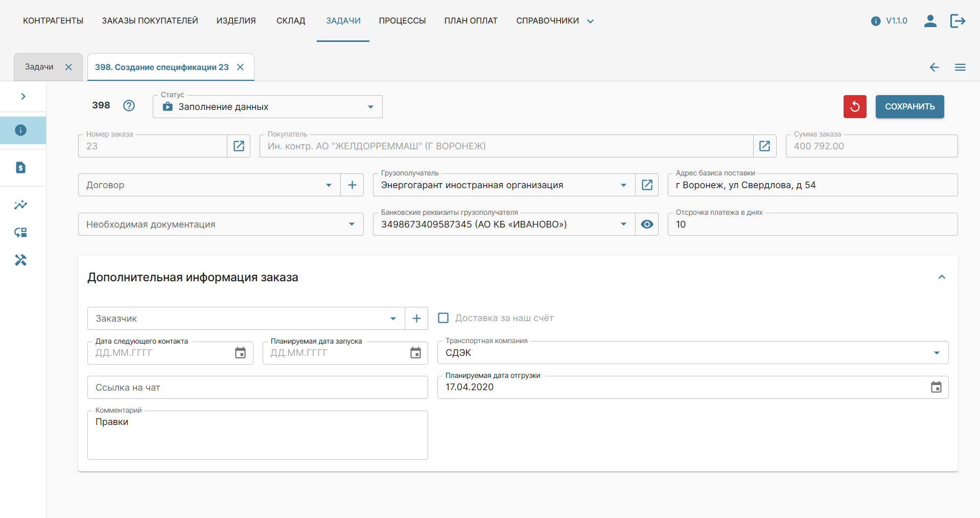Toggle bank details visibility eye icon
980x518 pixels.
647,224
